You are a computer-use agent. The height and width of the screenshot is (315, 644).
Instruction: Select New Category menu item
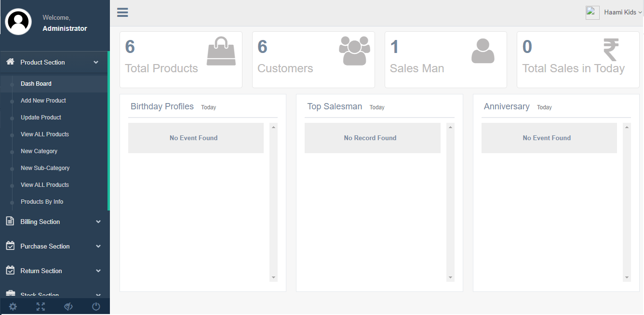pos(39,151)
